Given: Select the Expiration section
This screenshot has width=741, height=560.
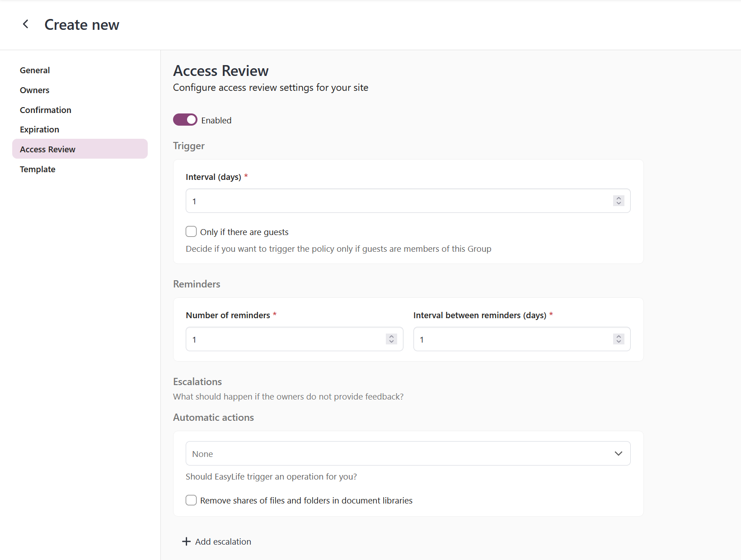Looking at the screenshot, I should (x=39, y=129).
